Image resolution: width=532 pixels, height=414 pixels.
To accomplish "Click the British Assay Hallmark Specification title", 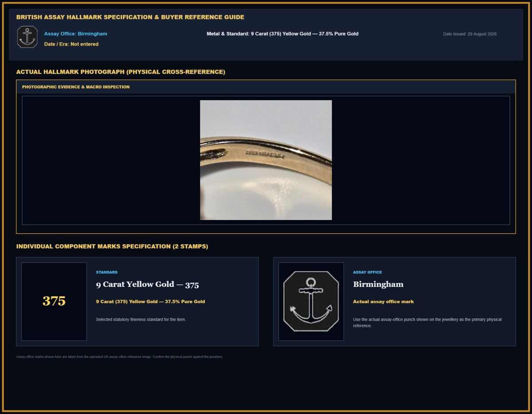I will pos(130,17).
